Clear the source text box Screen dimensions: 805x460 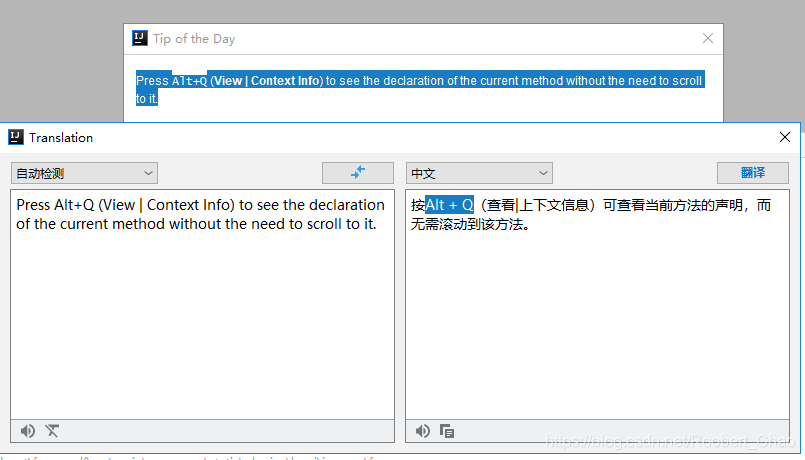click(x=52, y=431)
